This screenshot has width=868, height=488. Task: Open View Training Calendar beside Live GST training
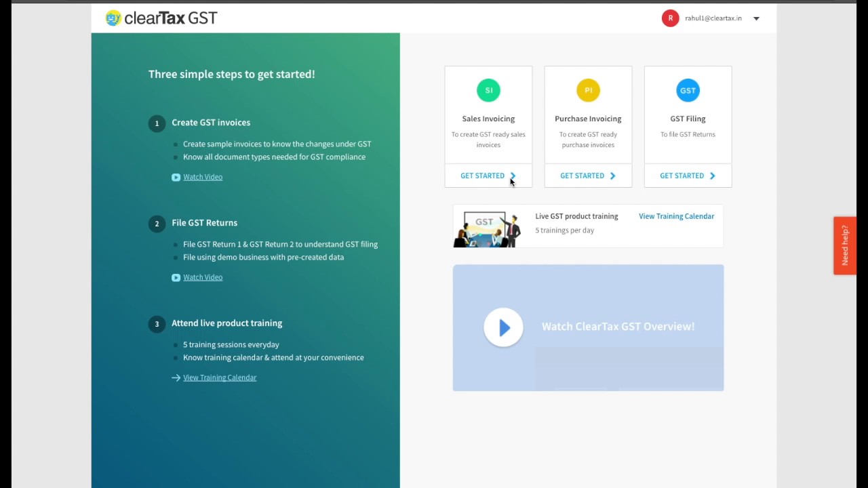pos(676,216)
